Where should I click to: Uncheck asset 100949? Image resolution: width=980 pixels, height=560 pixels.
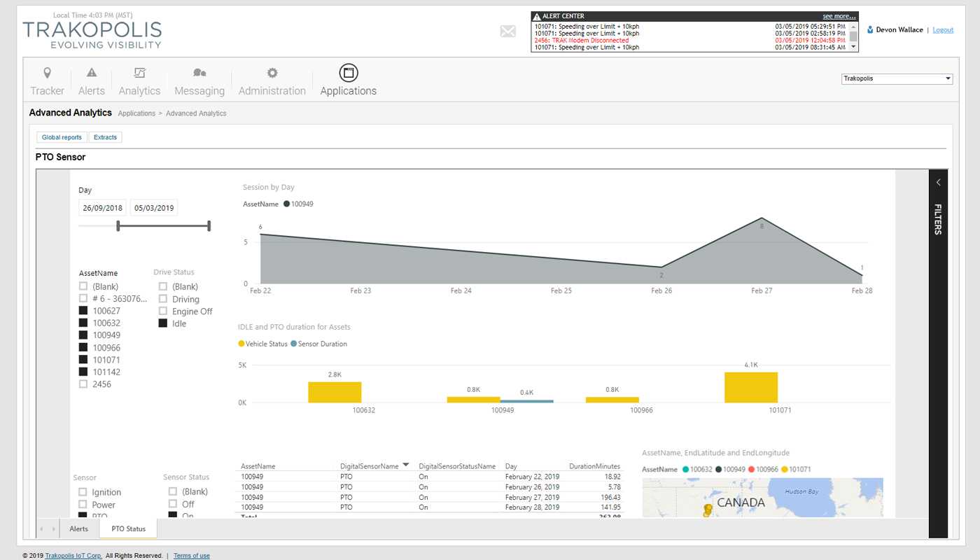tap(83, 335)
